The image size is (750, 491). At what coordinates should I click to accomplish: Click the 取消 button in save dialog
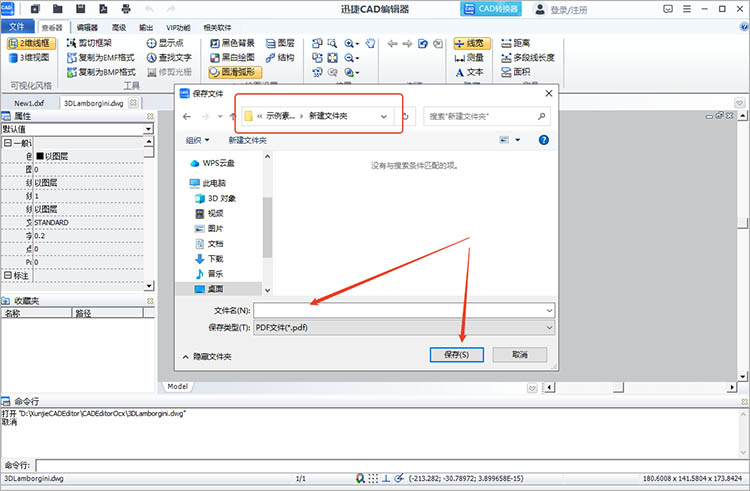519,354
